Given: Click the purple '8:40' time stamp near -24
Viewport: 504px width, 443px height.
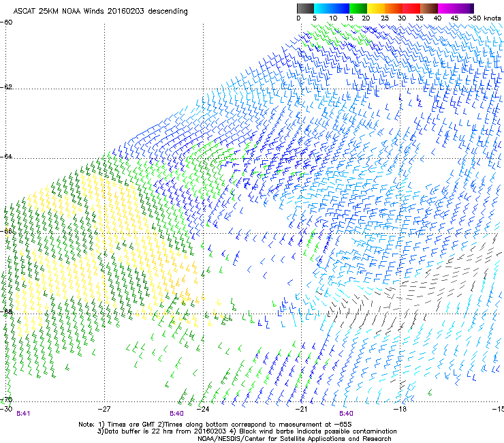Looking at the screenshot, I should (x=177, y=414).
